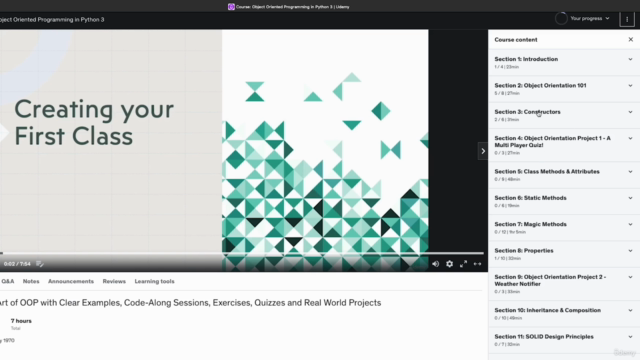Toggle expanded view arrows icon

(477, 264)
